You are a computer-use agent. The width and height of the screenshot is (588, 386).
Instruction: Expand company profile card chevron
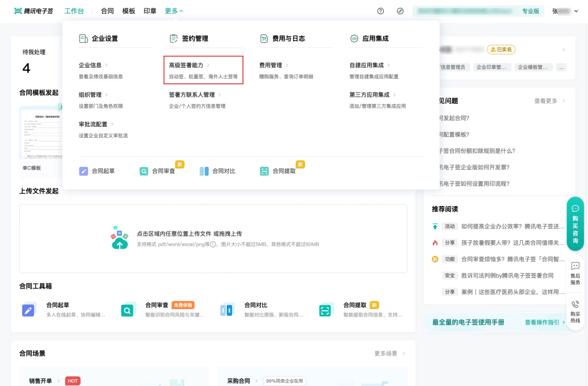coord(564,50)
